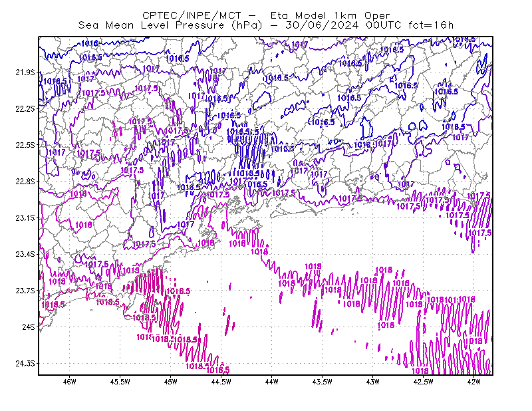Click the 'CPTEC/INPE/MCT' title text
This screenshot has width=532, height=411.
(192, 15)
